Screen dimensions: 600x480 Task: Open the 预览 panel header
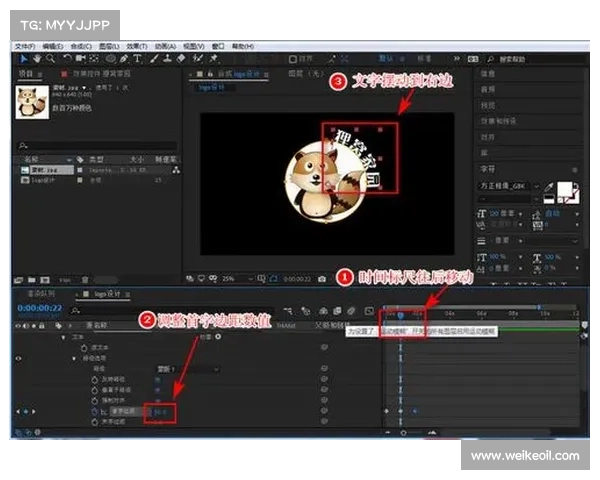point(488,105)
